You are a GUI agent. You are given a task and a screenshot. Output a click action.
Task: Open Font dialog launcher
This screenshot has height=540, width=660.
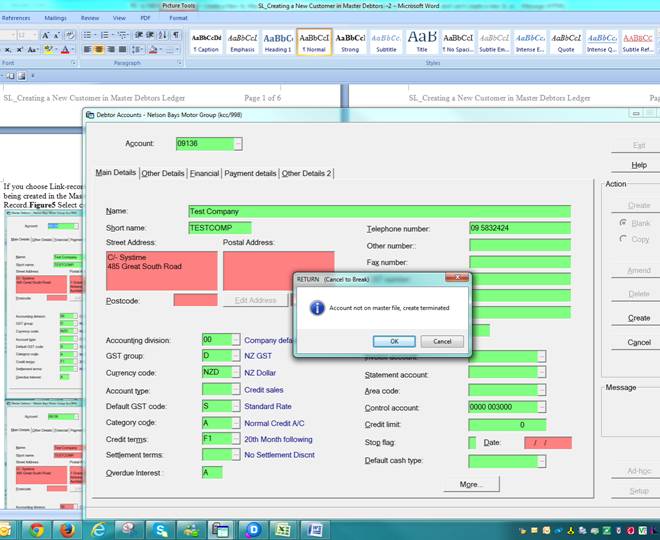(73, 63)
